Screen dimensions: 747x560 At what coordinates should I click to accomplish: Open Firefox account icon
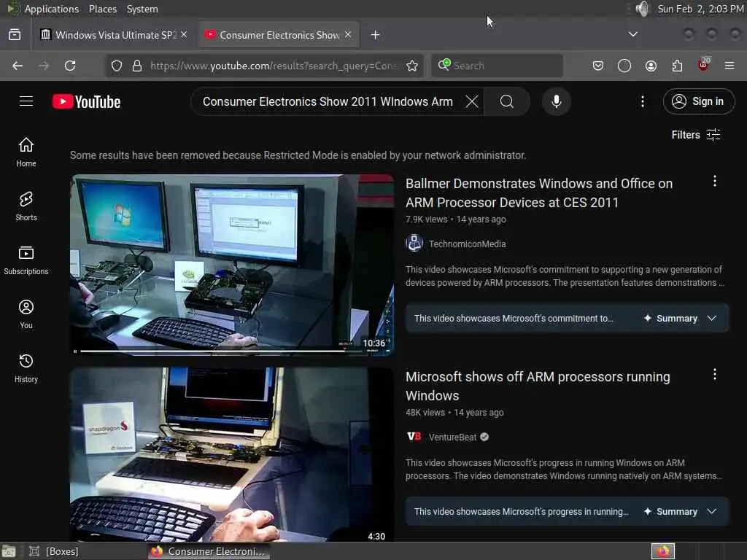651,66
